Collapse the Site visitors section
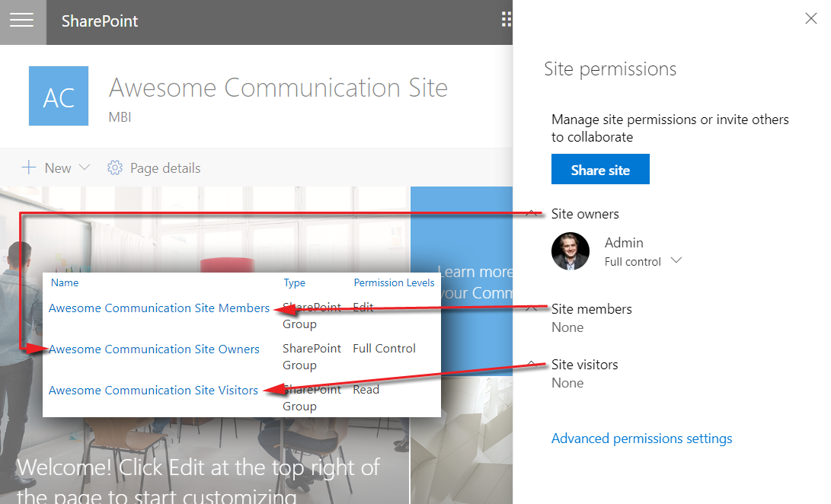The image size is (831, 504). point(533,365)
